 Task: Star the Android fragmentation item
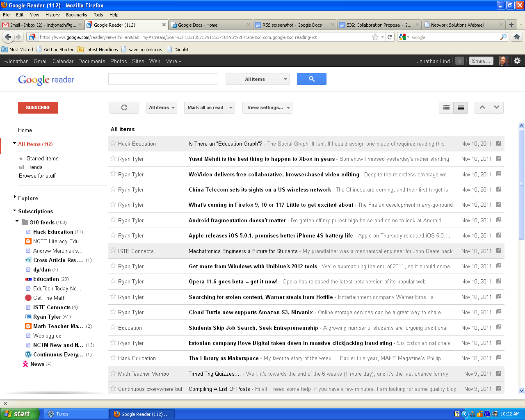pos(113,220)
